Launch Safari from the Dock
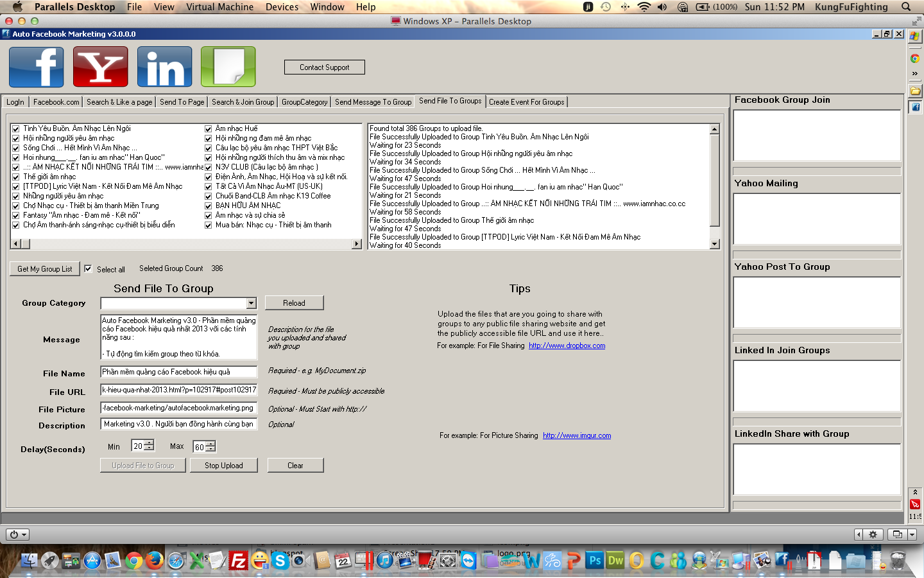924x578 pixels. (176, 561)
